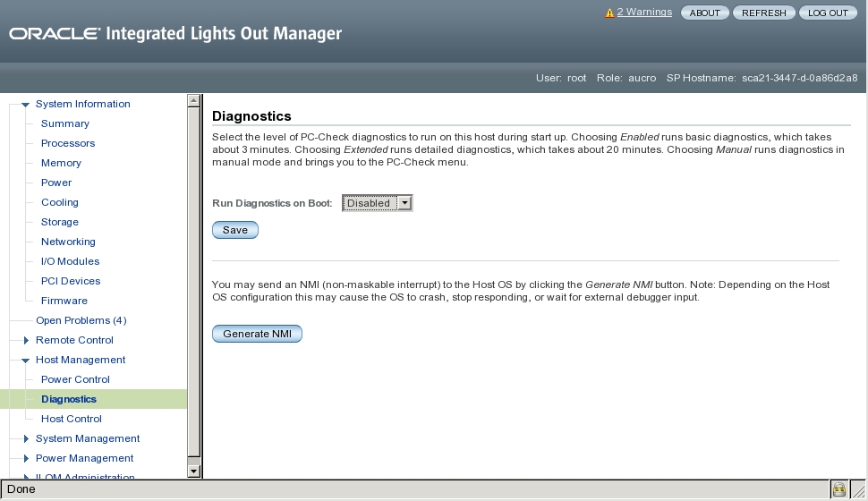Expand the System Management tree node
The image size is (868, 501).
[x=25, y=439]
